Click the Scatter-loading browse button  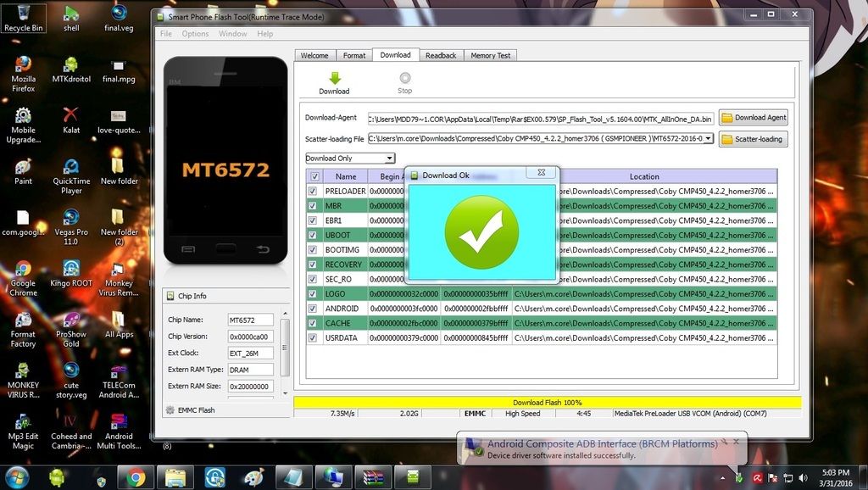754,139
